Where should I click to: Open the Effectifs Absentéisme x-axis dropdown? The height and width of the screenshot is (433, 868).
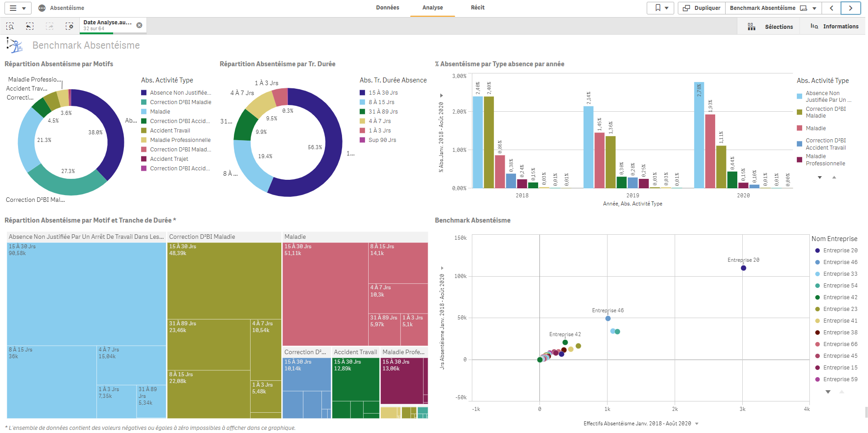[697, 424]
